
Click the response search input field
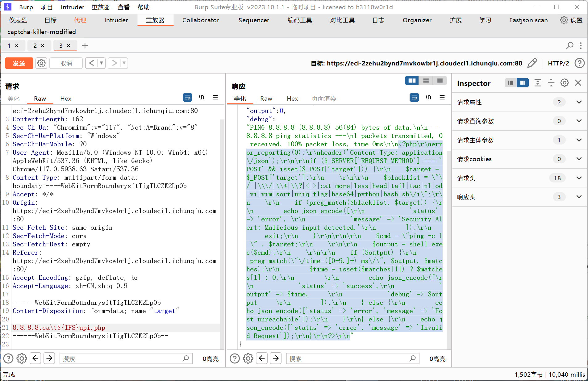[352, 358]
